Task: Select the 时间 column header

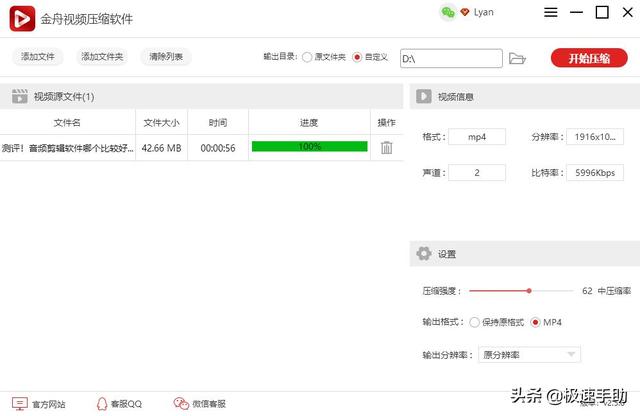Action: (218, 122)
